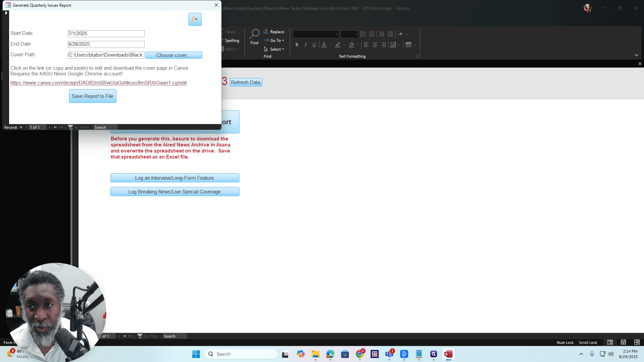Apply bulleted list formatting
Viewport: 644px width, 362px height.
363,34
